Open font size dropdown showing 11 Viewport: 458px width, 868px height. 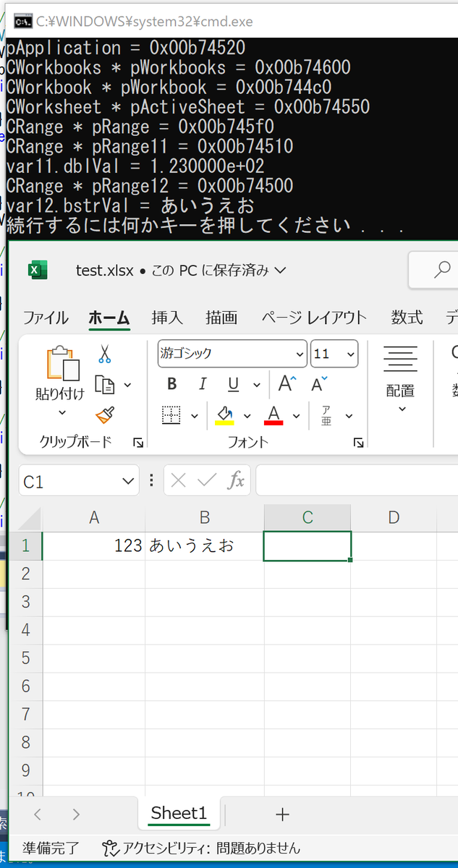click(350, 354)
